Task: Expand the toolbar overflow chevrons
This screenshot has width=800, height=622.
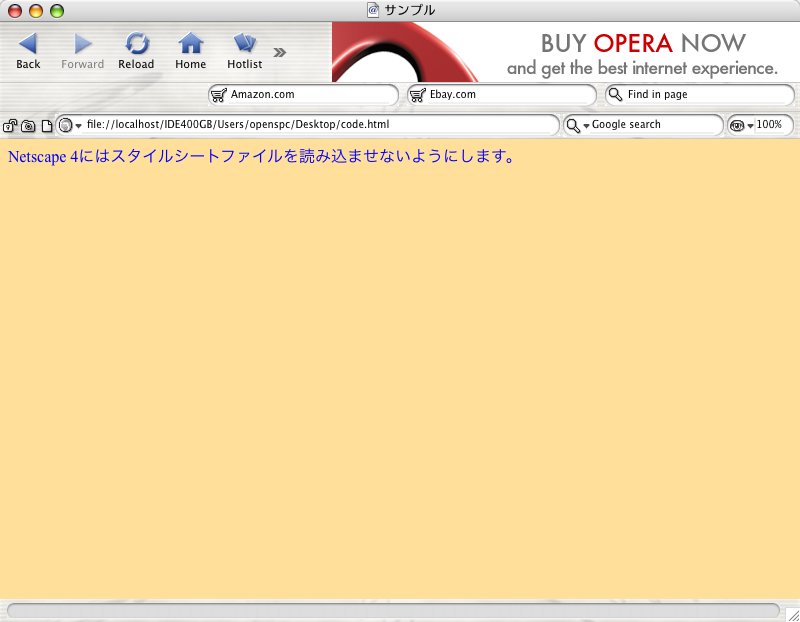Action: (x=280, y=52)
